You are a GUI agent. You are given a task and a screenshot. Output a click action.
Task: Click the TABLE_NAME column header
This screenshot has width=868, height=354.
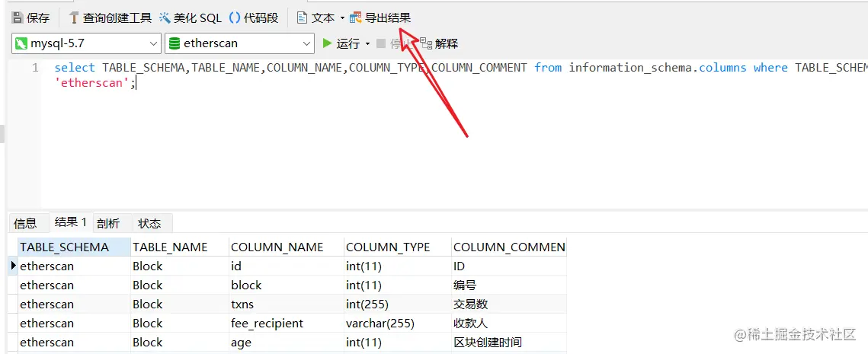180,247
